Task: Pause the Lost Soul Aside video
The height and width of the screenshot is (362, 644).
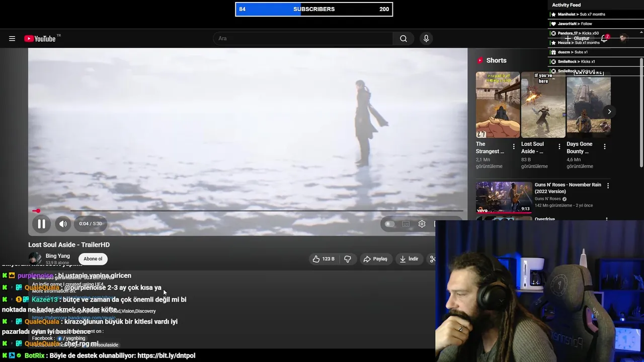Action: 41,224
